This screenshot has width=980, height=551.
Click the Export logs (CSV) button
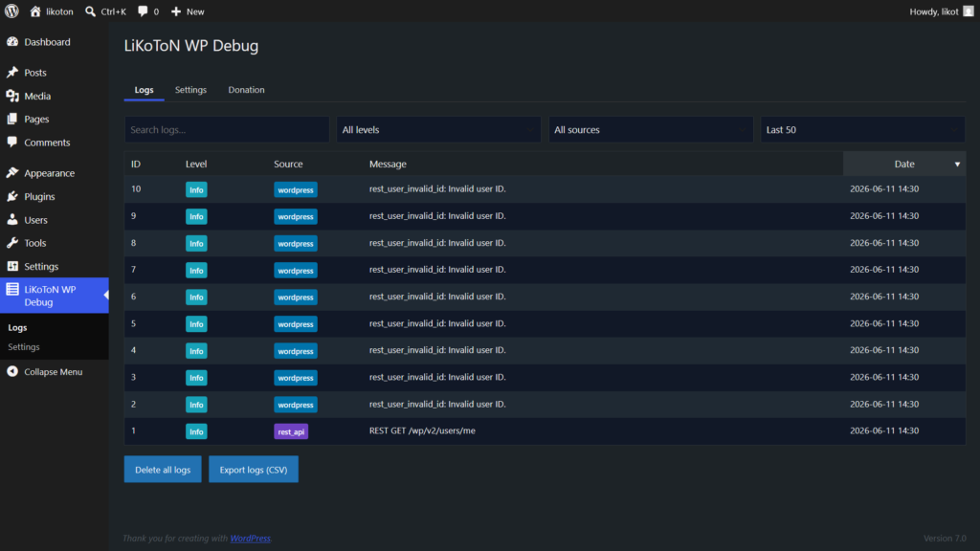pos(253,470)
